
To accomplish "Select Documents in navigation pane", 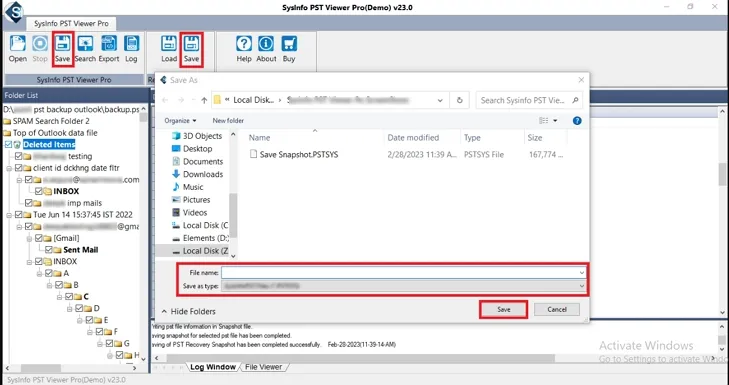I will [198, 161].
